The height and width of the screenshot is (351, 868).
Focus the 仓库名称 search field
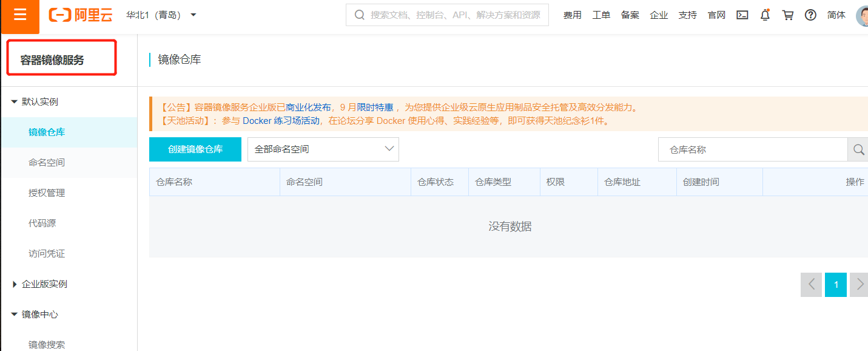[x=753, y=149]
